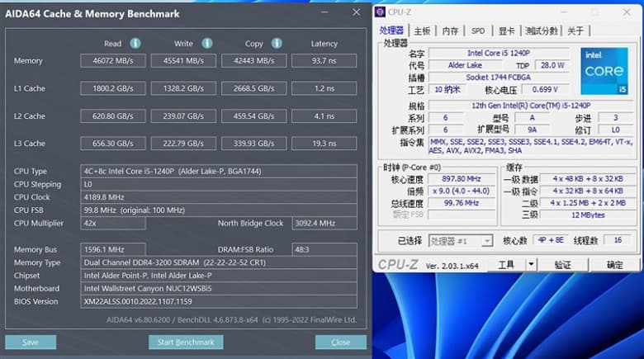Click the Copy column info icon

pos(276,44)
